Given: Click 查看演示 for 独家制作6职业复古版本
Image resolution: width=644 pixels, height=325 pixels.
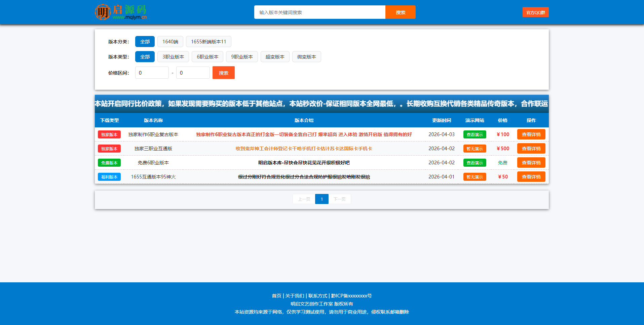Looking at the screenshot, I should click(475, 134).
